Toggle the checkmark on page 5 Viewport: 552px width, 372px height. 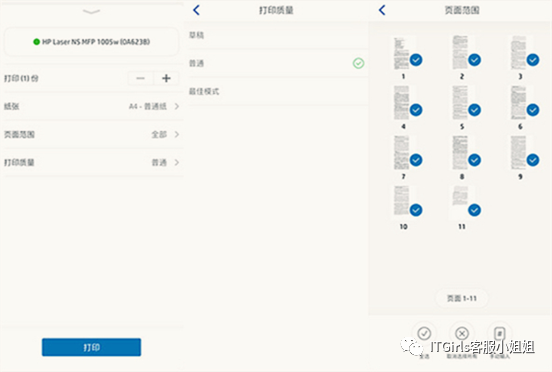pyautogui.click(x=475, y=110)
